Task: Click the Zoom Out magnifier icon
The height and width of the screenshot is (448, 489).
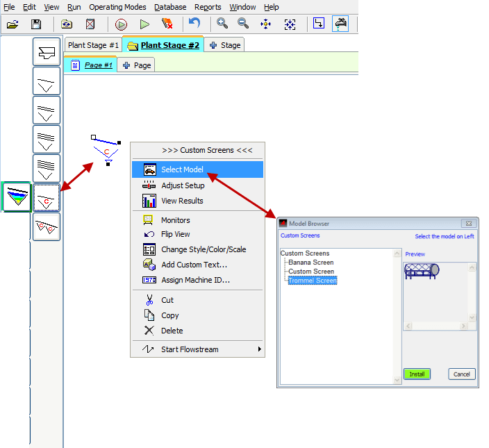Action: [x=243, y=24]
